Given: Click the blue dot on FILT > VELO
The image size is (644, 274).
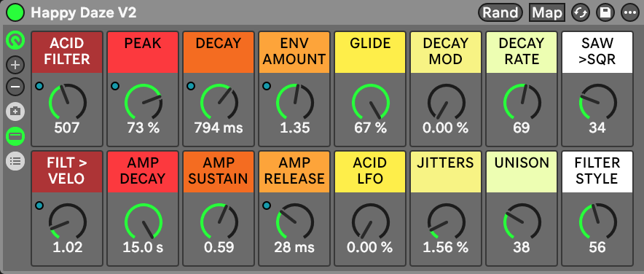Looking at the screenshot, I should point(39,205).
